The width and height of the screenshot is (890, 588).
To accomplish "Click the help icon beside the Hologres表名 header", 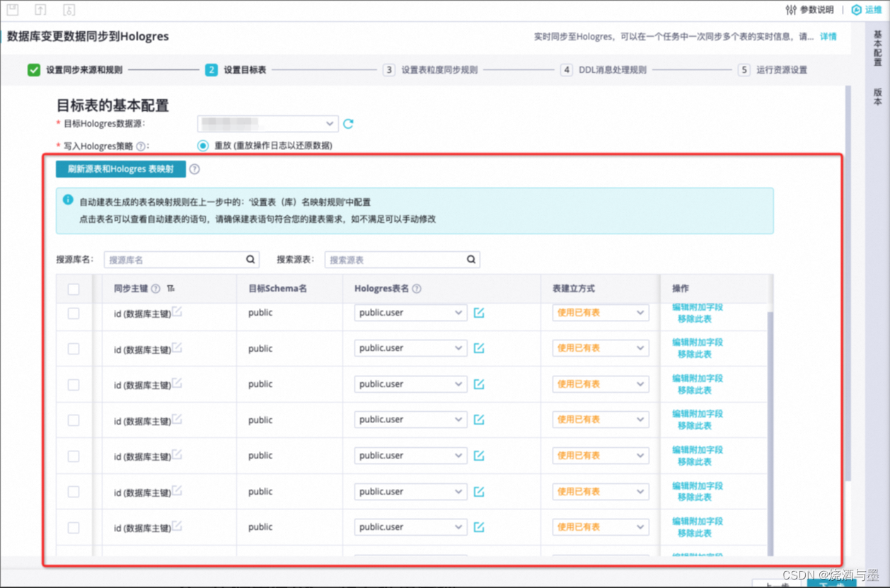I will (x=417, y=289).
